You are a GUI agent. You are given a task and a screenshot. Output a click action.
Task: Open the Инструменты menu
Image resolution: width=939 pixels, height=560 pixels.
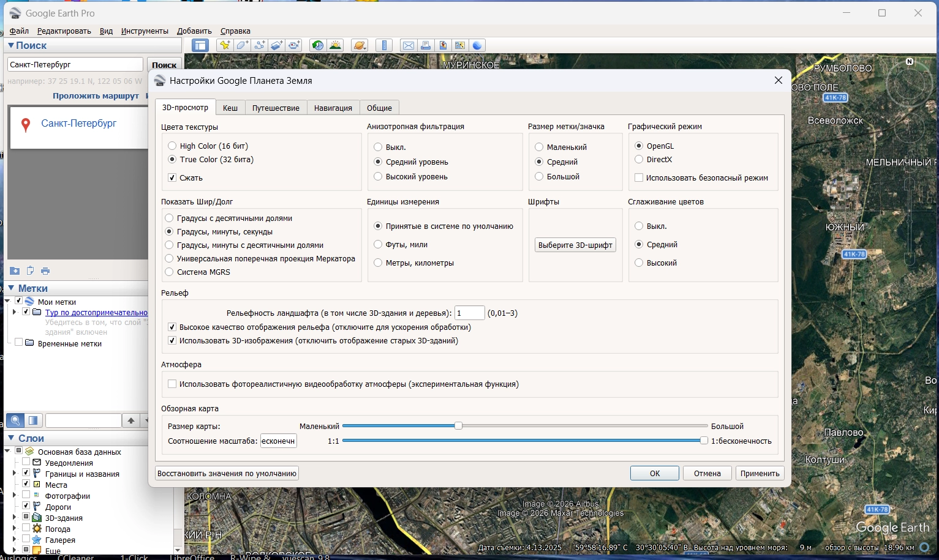pos(145,31)
